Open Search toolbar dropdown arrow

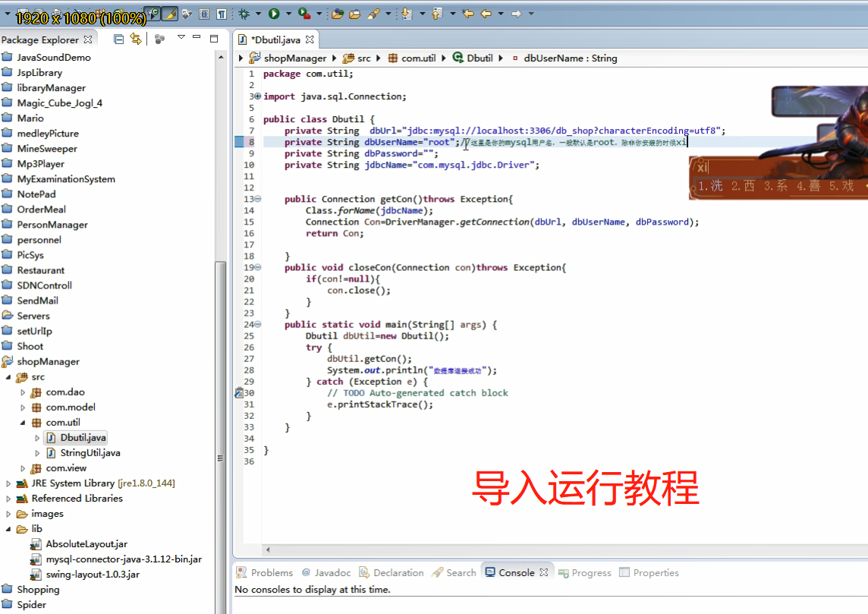[388, 14]
